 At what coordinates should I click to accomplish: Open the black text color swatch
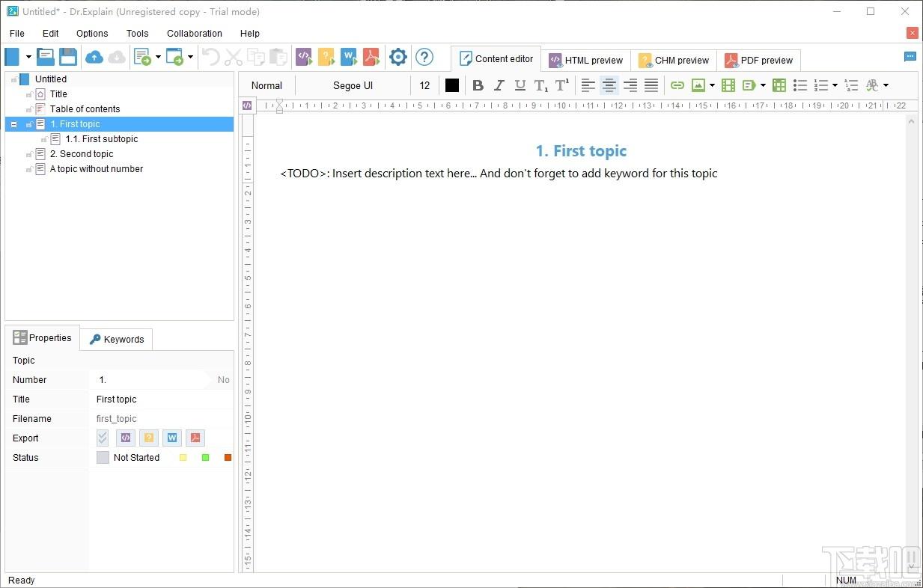coord(452,85)
